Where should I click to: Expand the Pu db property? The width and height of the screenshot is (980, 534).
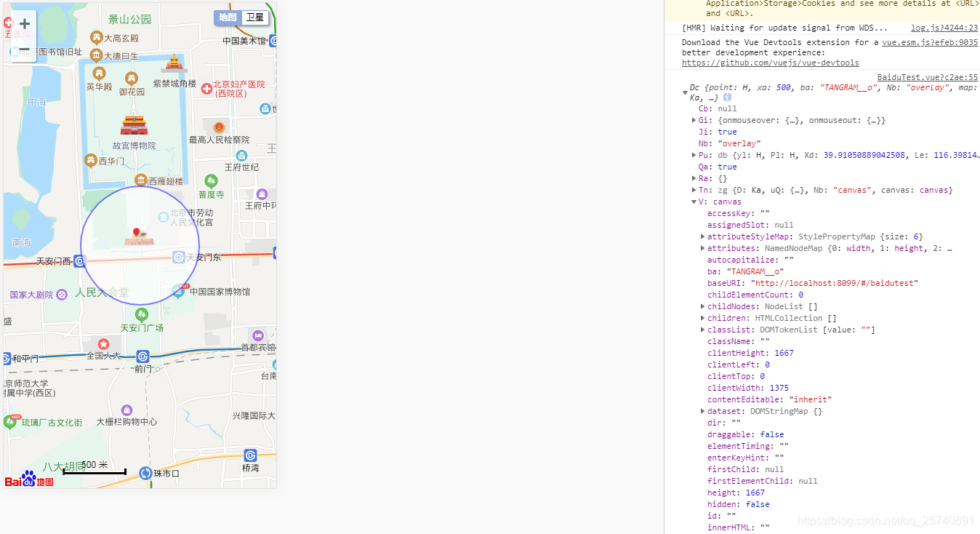click(x=694, y=155)
